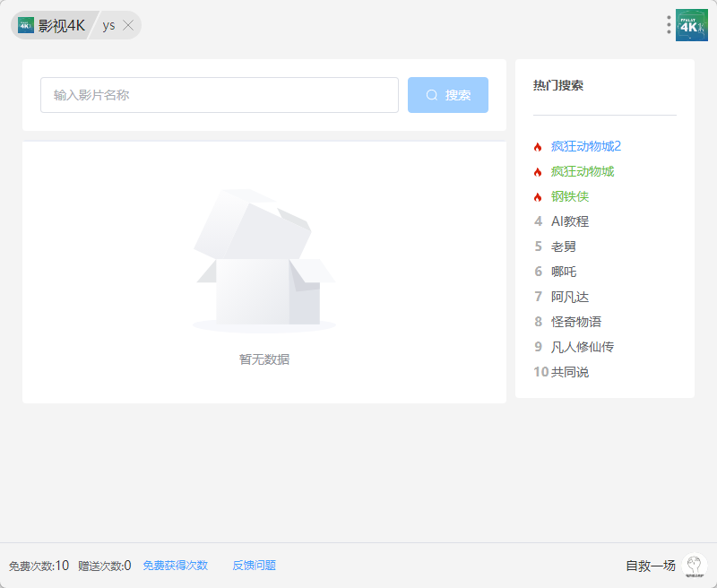
Task: Close the ys tab
Action: pos(128,25)
